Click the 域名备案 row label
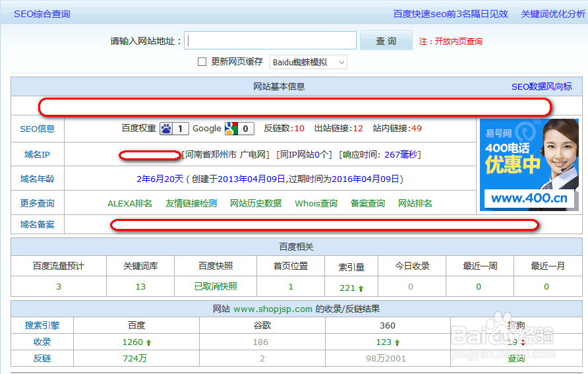The width and height of the screenshot is (588, 374). [37, 224]
